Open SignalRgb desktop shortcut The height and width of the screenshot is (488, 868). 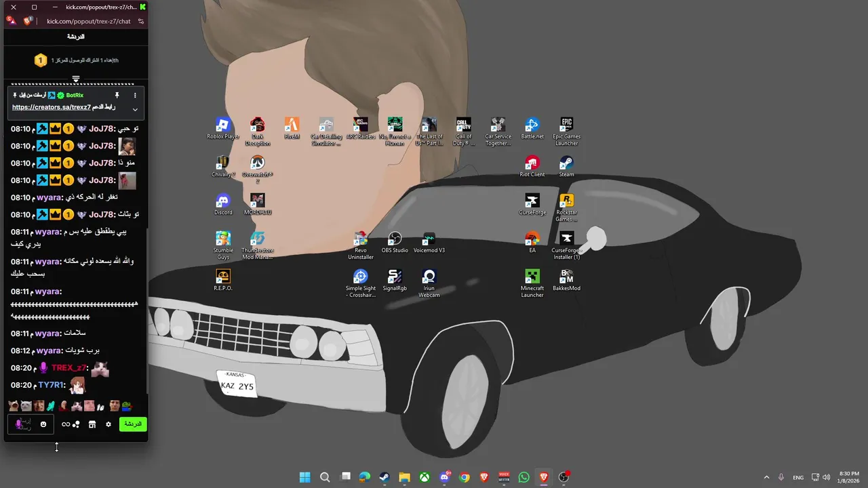pos(395,281)
